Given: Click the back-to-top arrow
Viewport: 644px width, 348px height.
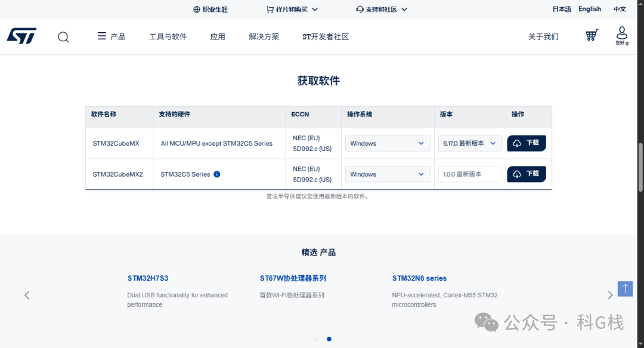Looking at the screenshot, I should tap(625, 288).
